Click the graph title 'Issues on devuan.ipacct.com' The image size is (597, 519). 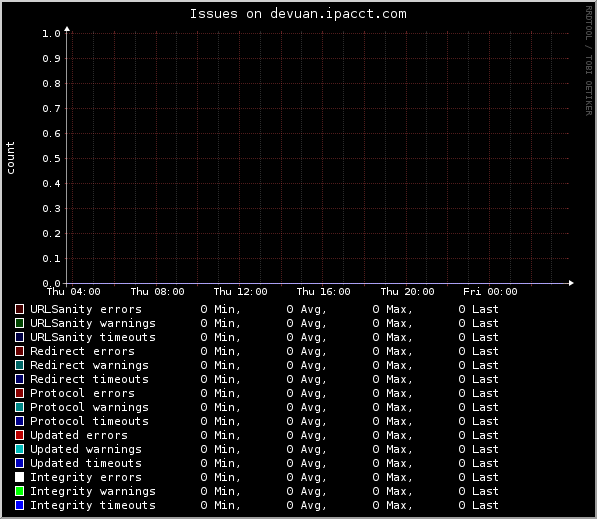(298, 14)
